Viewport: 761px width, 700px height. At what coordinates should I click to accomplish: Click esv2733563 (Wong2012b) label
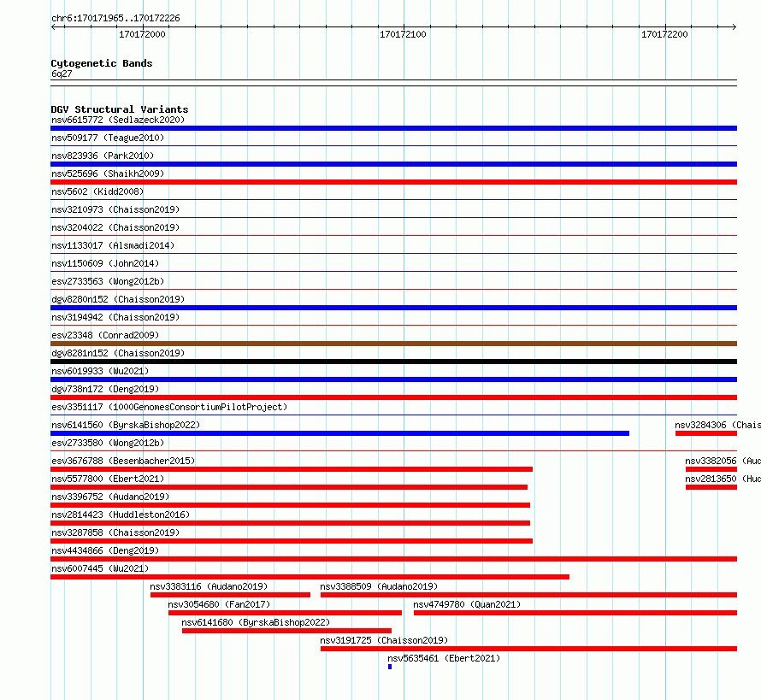tap(108, 281)
